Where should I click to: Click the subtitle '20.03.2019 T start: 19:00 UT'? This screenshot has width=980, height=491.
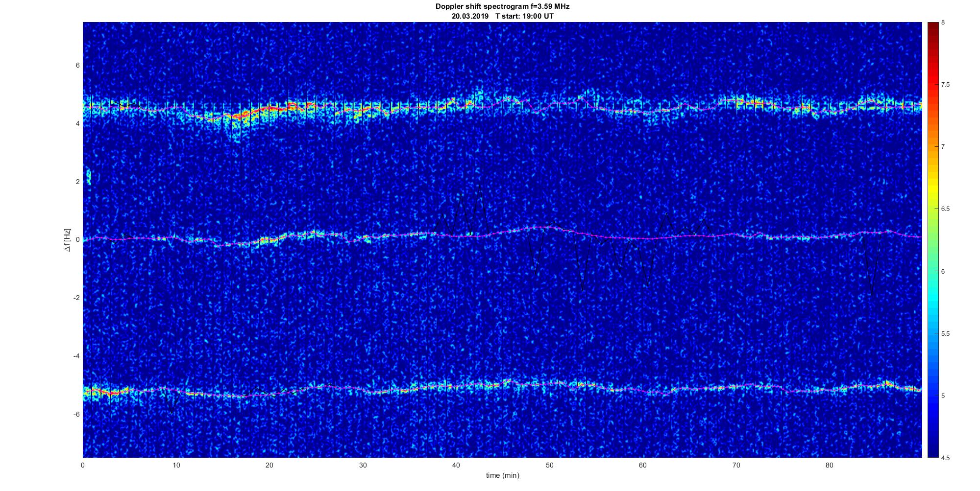(502, 16)
